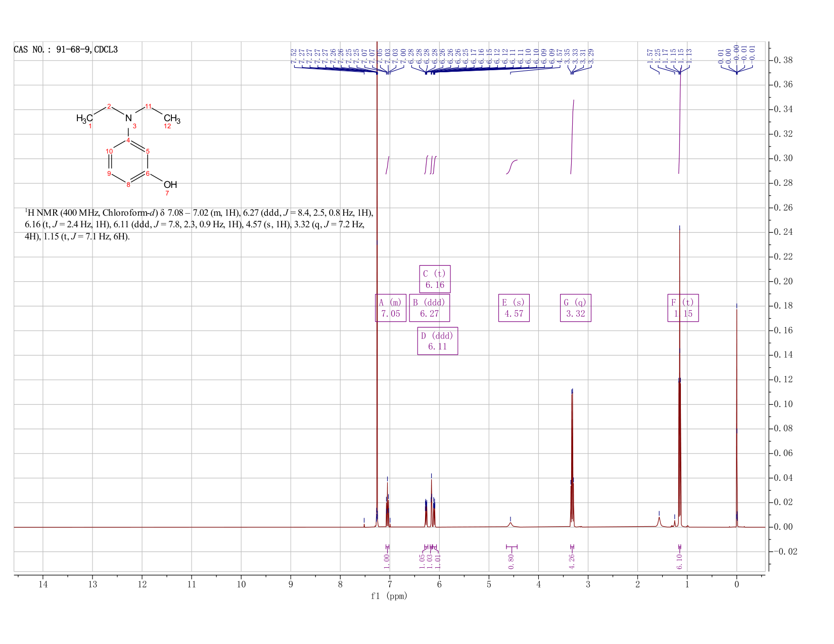
Task: Click the integral value 6.10
Action: 680,561
